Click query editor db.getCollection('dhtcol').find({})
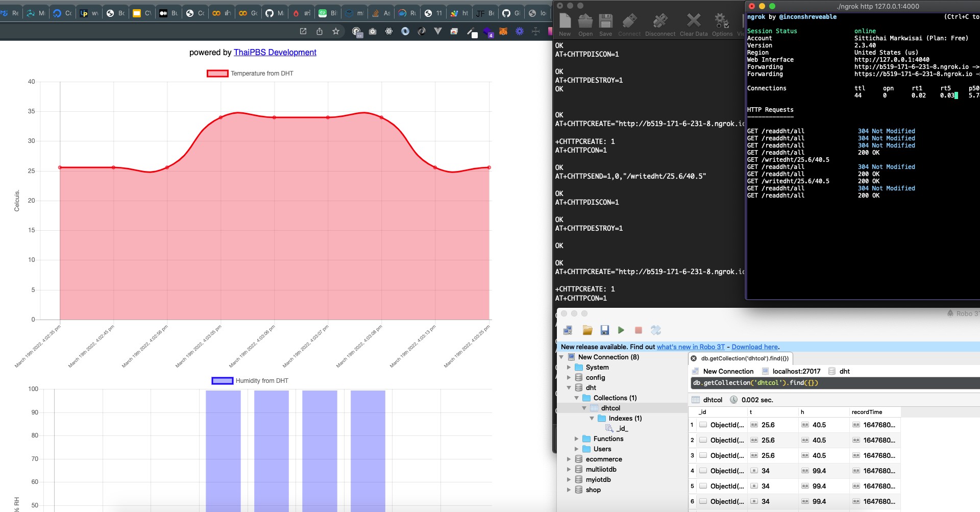Image resolution: width=980 pixels, height=512 pixels. click(x=835, y=383)
